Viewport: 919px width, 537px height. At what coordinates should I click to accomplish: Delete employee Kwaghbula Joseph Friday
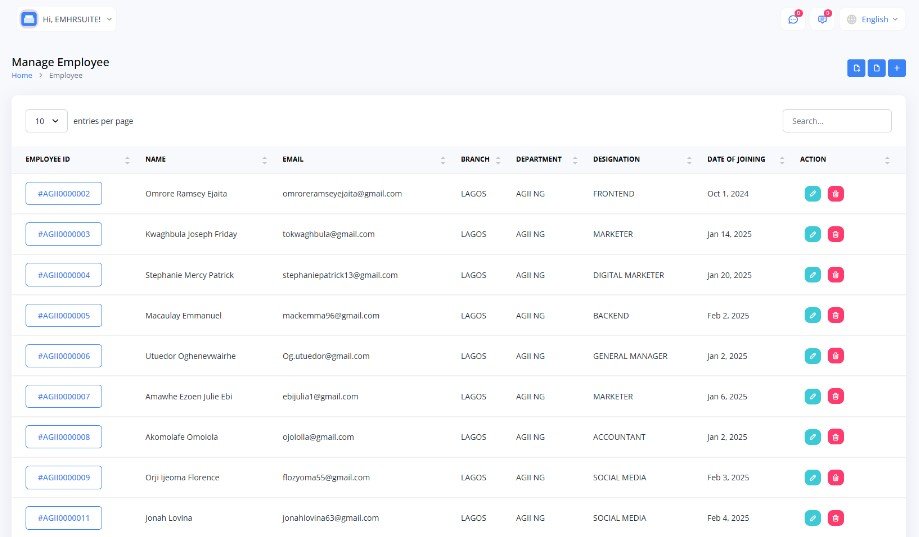pos(835,234)
